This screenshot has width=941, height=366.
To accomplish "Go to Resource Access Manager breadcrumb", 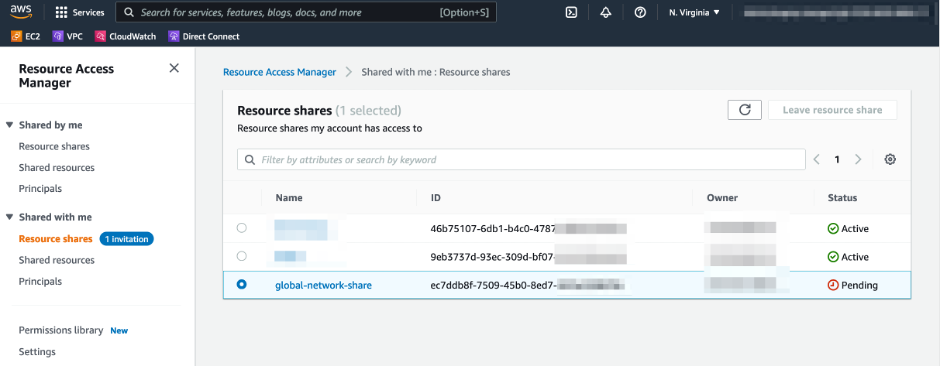I will tap(280, 72).
